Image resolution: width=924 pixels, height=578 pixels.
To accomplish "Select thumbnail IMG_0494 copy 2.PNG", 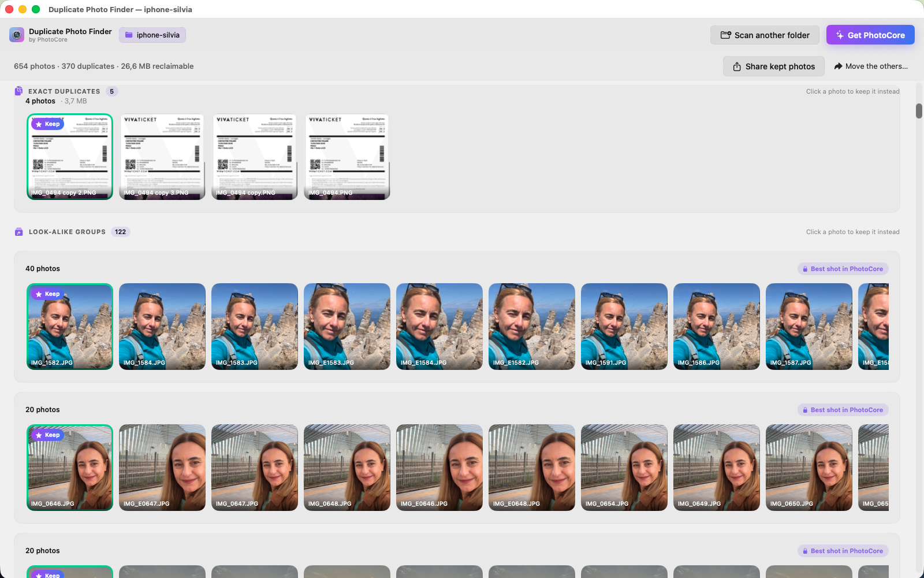I will point(70,157).
